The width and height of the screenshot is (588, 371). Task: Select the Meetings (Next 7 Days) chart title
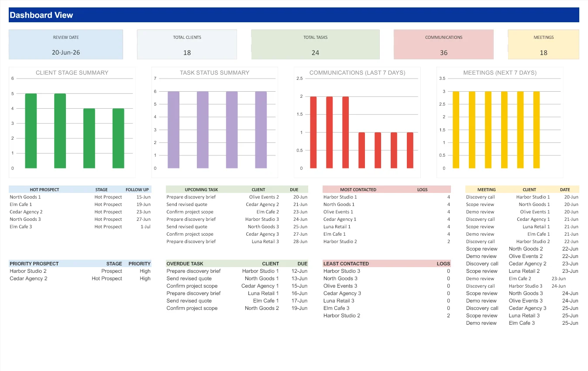[x=500, y=73]
